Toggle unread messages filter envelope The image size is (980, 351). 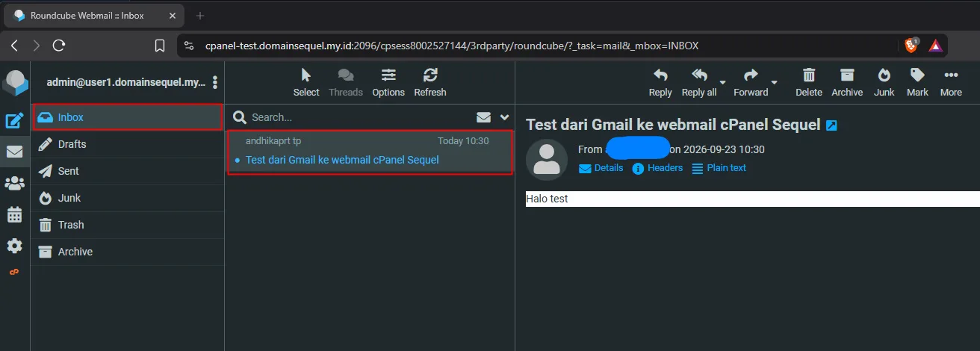(x=484, y=117)
